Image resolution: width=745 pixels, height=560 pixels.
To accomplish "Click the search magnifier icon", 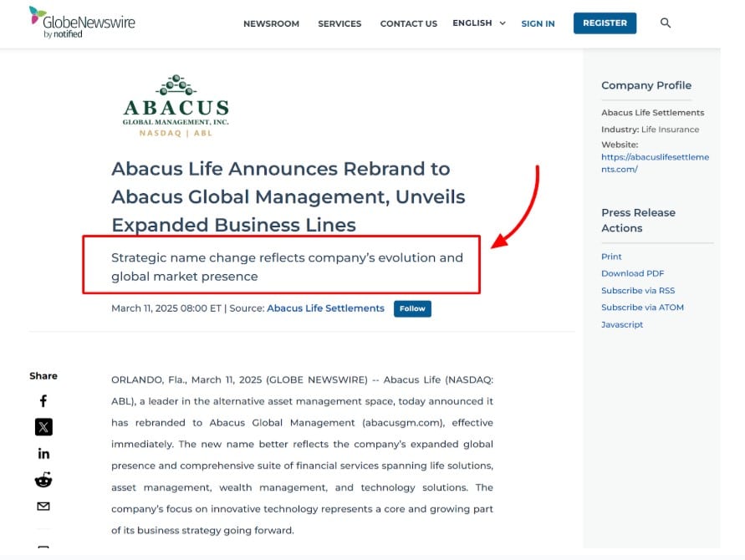I will point(666,23).
